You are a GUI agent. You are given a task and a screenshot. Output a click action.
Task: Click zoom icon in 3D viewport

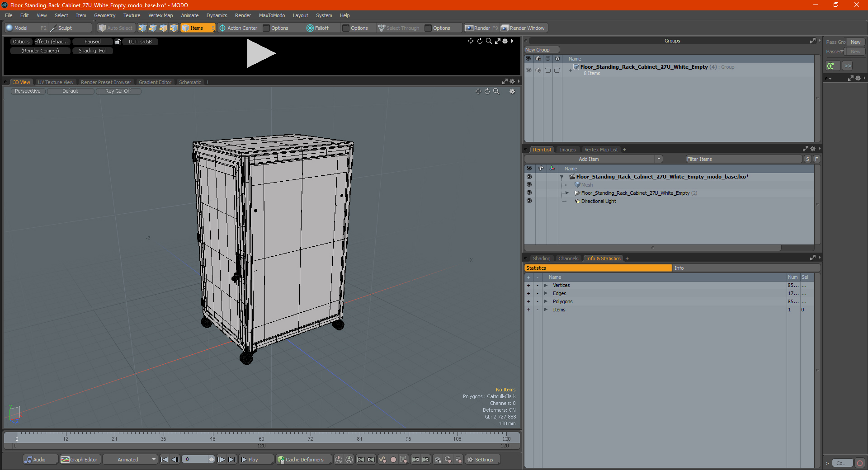point(496,91)
